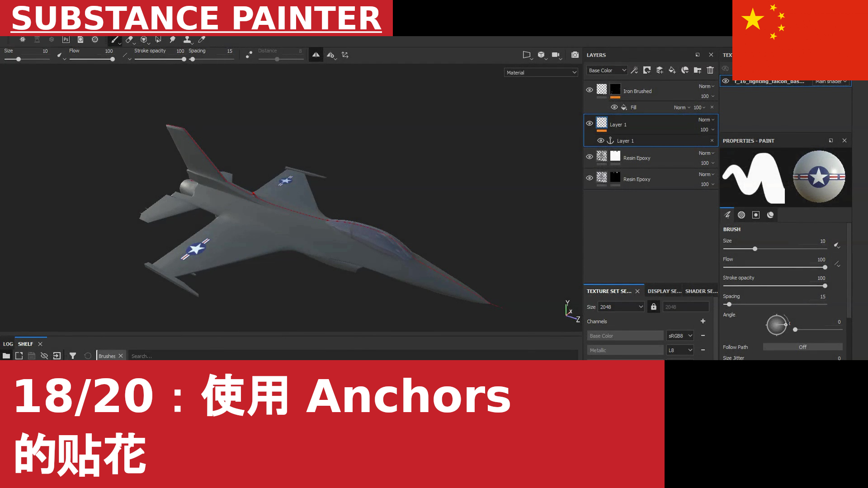Screen dimensions: 868x488
Task: Click Add smart material icon
Action: pos(685,70)
